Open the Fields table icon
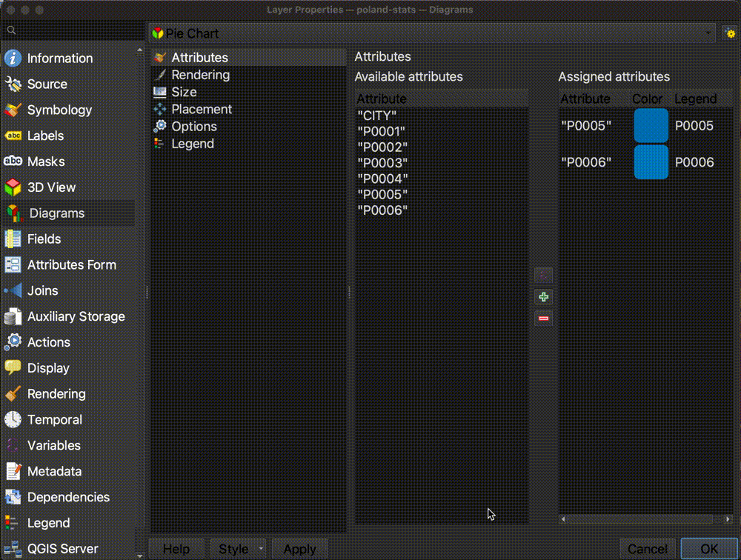Viewport: 741px width, 560px height. point(13,239)
